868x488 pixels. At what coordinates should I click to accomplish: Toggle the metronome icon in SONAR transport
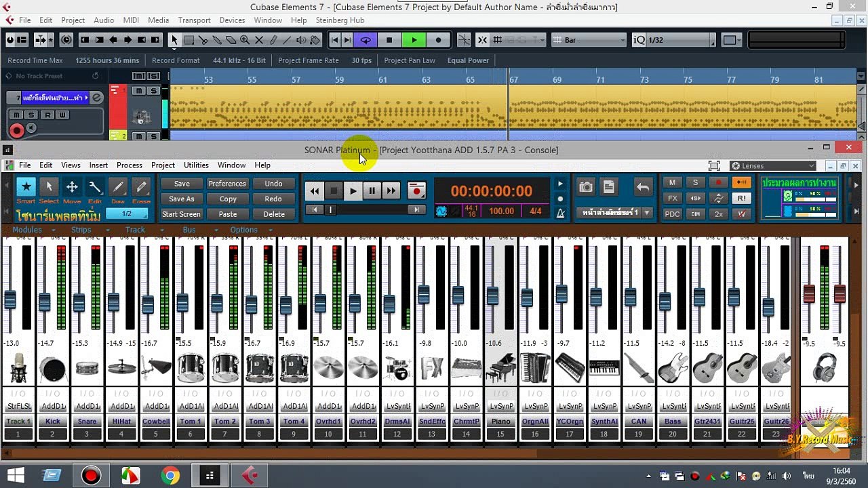pos(561,213)
